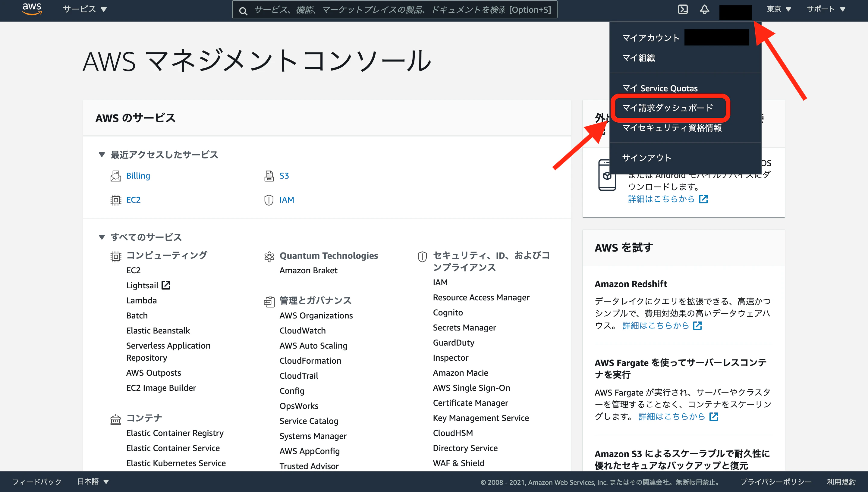Viewport: 868px width, 492px height.
Task: Open Amazon Braket service link
Action: pyautogui.click(x=308, y=270)
